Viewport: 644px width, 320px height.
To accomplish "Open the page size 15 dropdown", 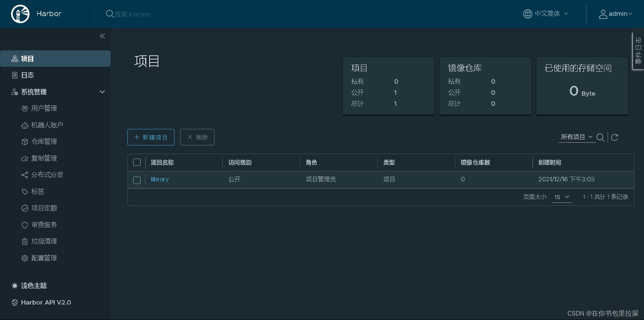I will (x=562, y=197).
